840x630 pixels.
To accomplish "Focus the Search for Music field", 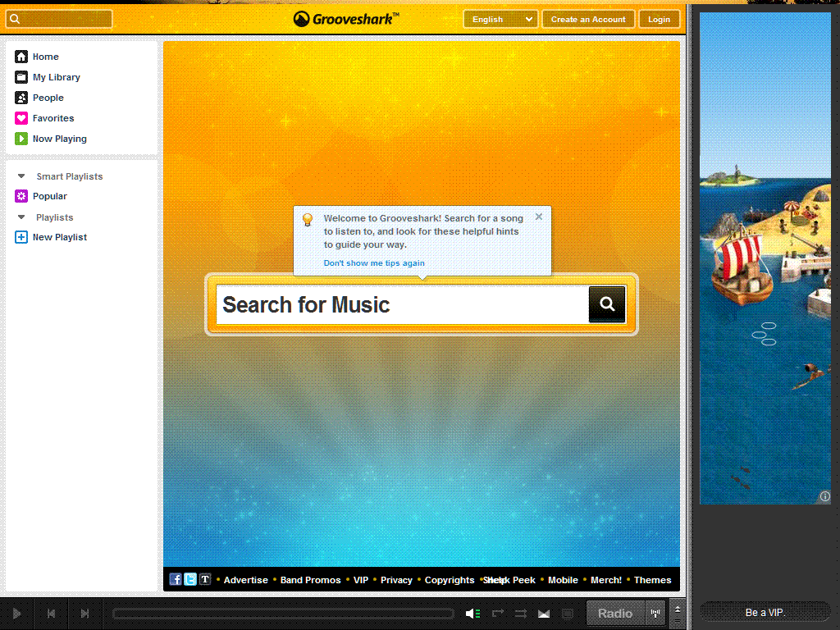I will coord(402,305).
